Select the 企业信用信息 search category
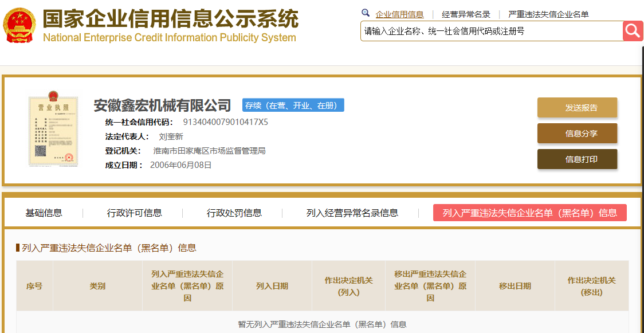The height and width of the screenshot is (333, 644). [399, 14]
